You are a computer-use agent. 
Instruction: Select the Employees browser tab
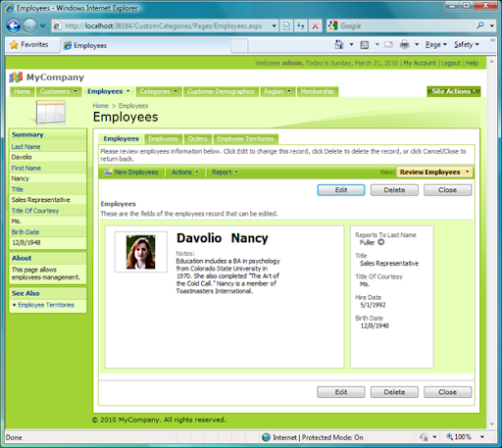145,45
